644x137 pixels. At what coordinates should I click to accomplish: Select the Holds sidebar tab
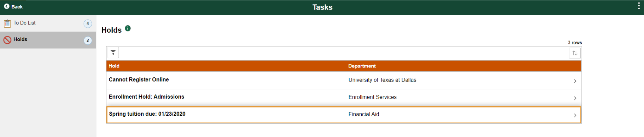coord(48,40)
